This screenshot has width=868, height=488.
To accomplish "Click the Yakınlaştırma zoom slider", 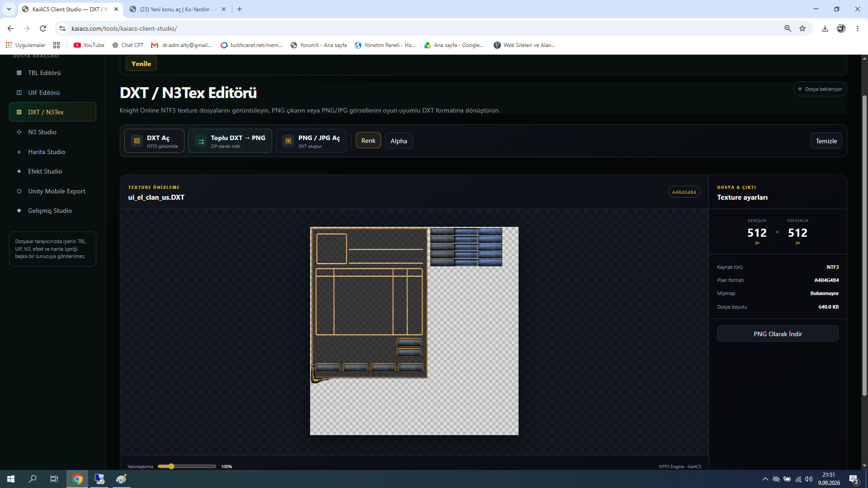I will pos(187,466).
